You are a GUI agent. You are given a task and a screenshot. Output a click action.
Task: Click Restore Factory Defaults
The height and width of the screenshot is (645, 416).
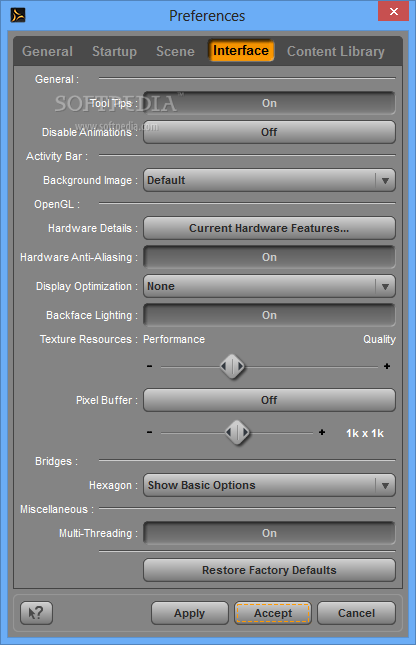point(269,570)
